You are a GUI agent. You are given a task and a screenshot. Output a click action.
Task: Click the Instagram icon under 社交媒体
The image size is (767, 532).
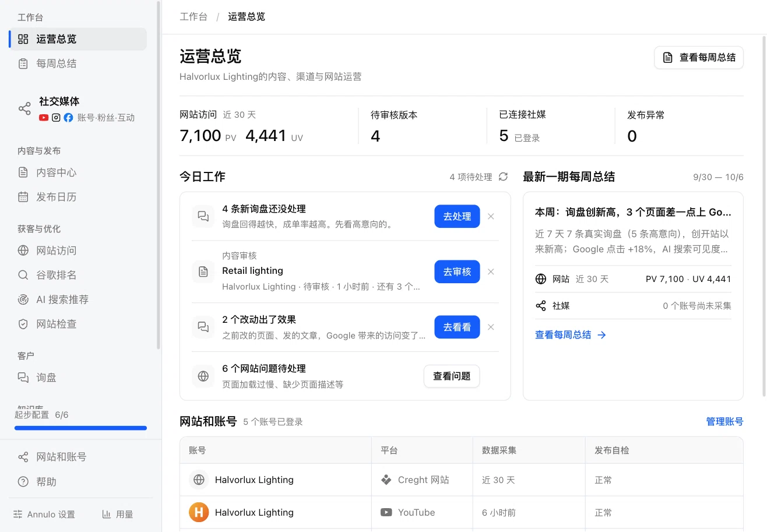[56, 118]
